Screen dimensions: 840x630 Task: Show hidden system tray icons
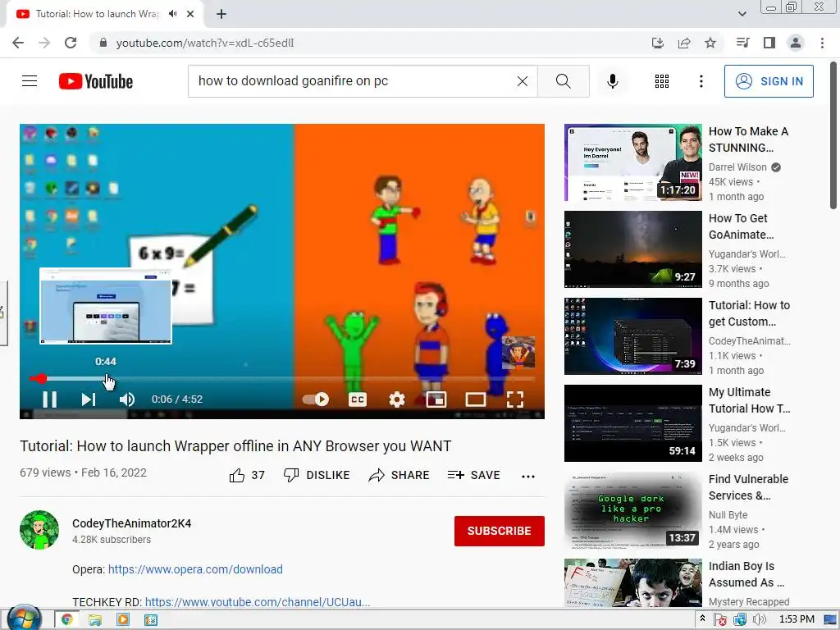(702, 619)
